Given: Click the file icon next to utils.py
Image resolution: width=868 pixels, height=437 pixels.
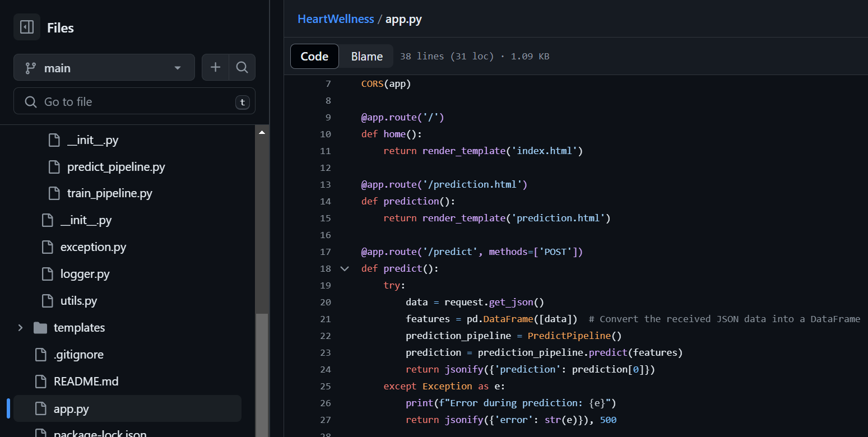Looking at the screenshot, I should coord(48,301).
